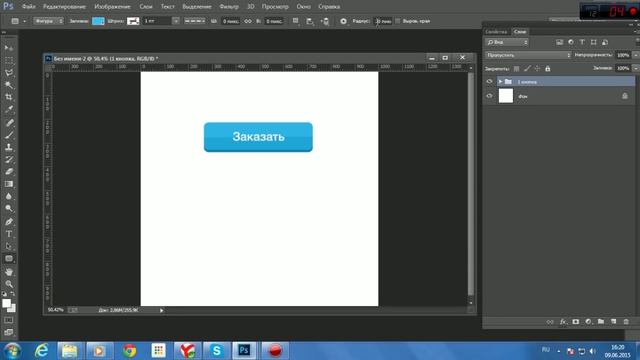Expand the '1 кнопка' layer group
The width and height of the screenshot is (640, 360).
click(x=500, y=82)
